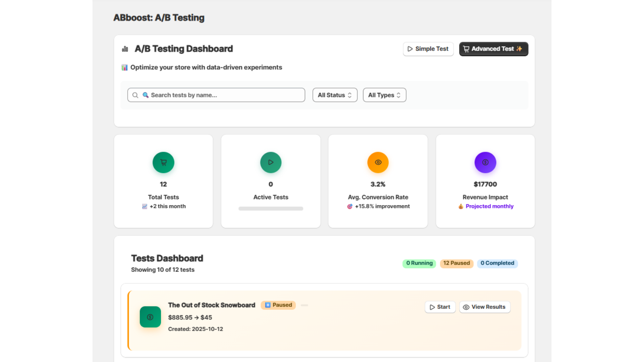Click the progress bar under Active Tests

tap(270, 209)
